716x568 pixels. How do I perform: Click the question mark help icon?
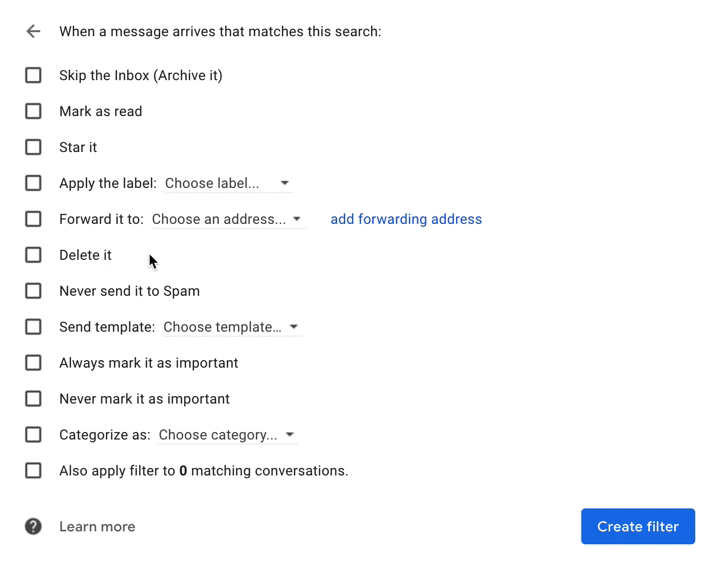33,526
